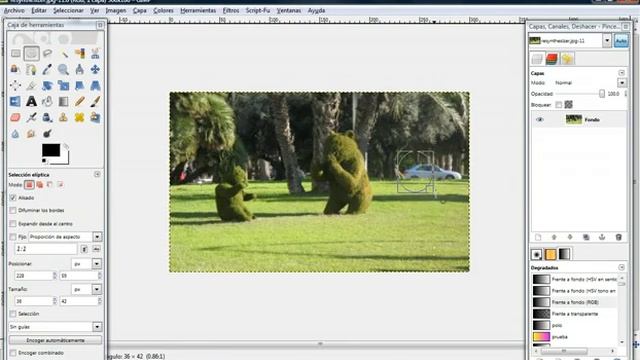Enable Expandir desde el centro checkbox
The image size is (640, 360).
click(x=13, y=224)
